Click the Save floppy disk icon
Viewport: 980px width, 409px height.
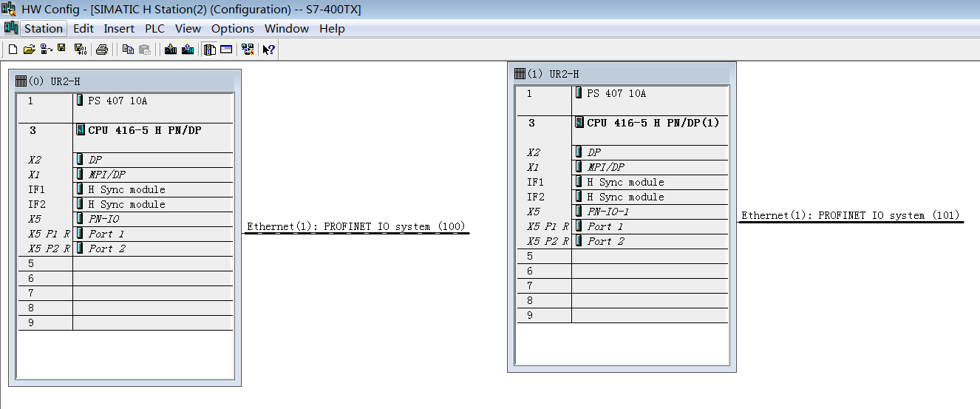tap(61, 48)
